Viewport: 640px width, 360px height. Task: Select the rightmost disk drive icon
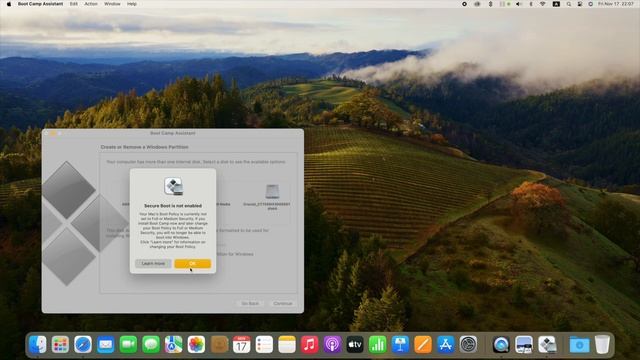click(272, 191)
